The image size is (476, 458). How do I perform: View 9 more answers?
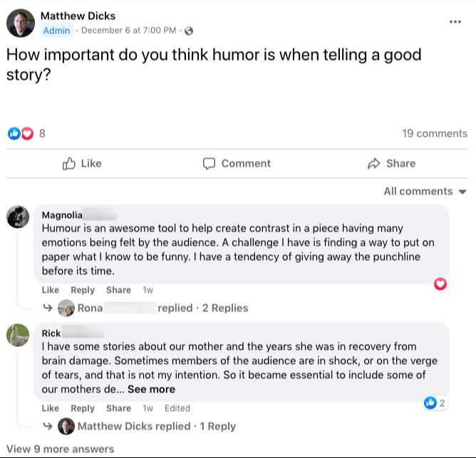[60, 449]
